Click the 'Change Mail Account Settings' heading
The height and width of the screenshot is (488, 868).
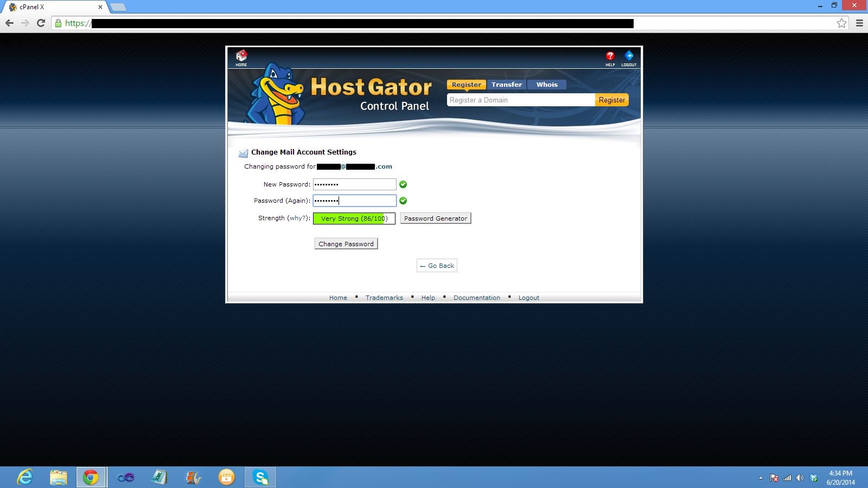[304, 152]
